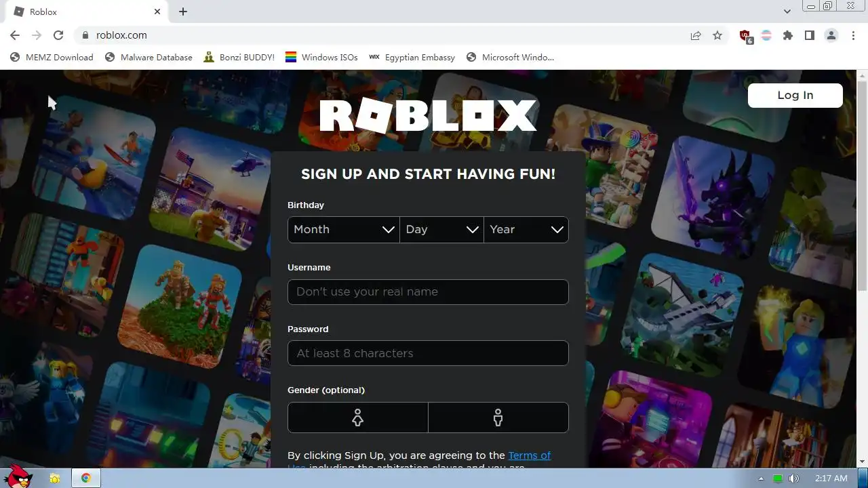Bookmark this page with the star icon
868x488 pixels.
tap(717, 35)
